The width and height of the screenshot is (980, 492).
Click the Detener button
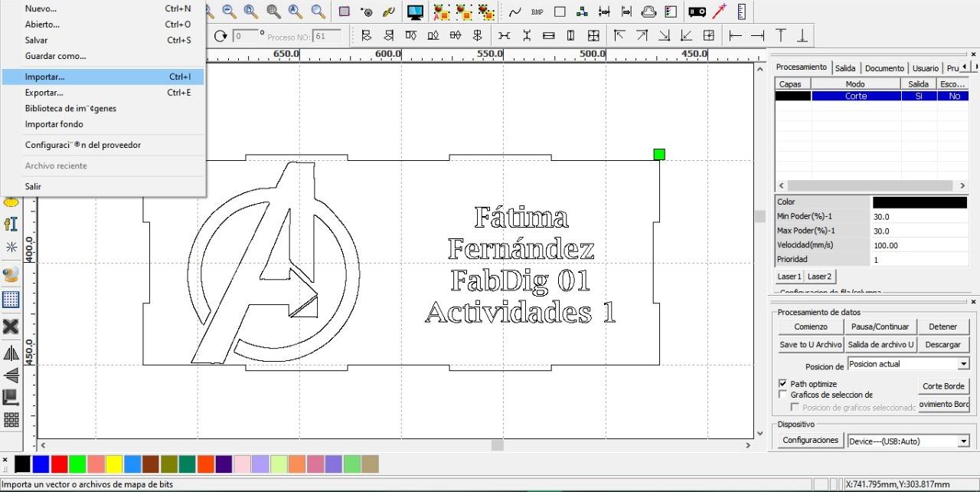(943, 326)
